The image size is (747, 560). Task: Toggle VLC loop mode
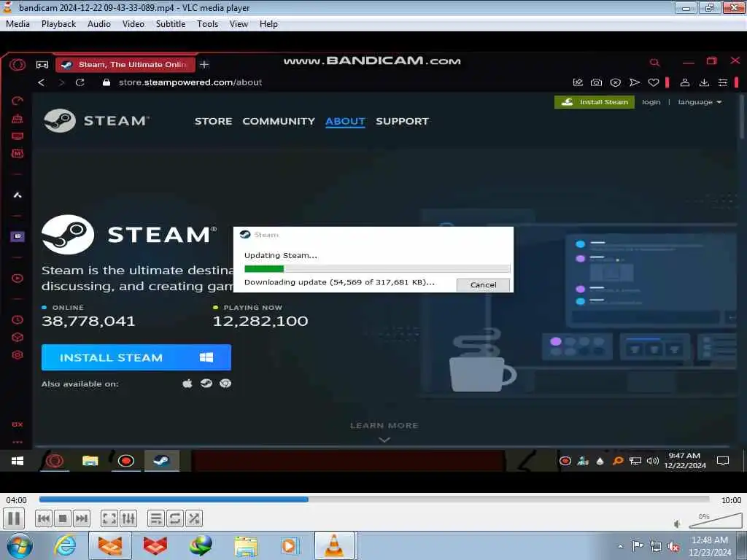click(175, 518)
